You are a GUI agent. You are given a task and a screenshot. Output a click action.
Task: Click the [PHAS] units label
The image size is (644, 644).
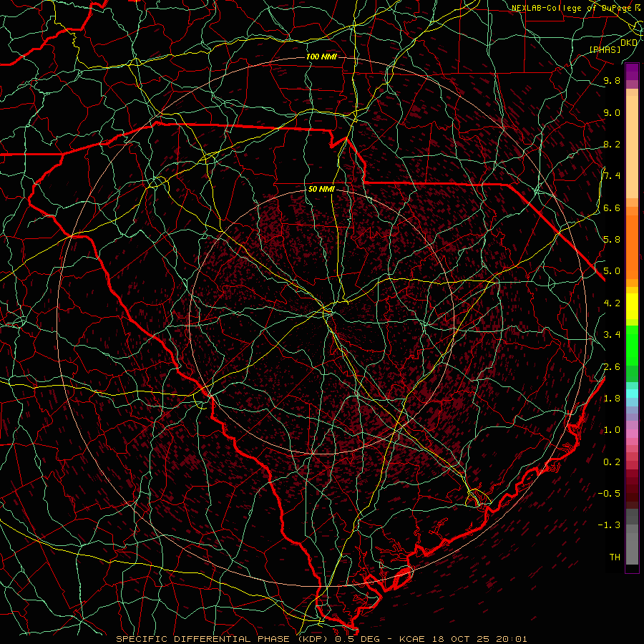tap(605, 49)
